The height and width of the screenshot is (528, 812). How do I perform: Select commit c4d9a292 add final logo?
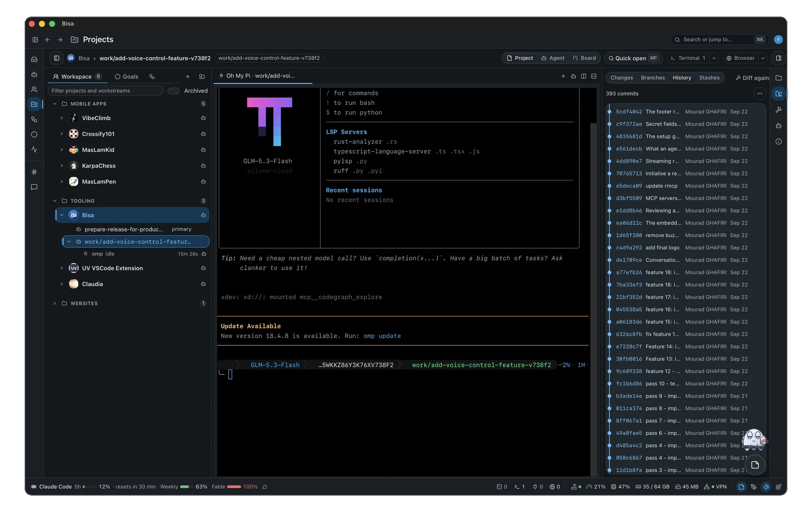[x=686, y=248]
